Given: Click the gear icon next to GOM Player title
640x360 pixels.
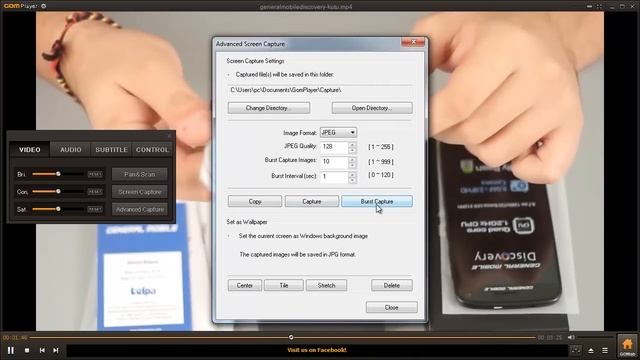Looking at the screenshot, I should (x=44, y=6).
